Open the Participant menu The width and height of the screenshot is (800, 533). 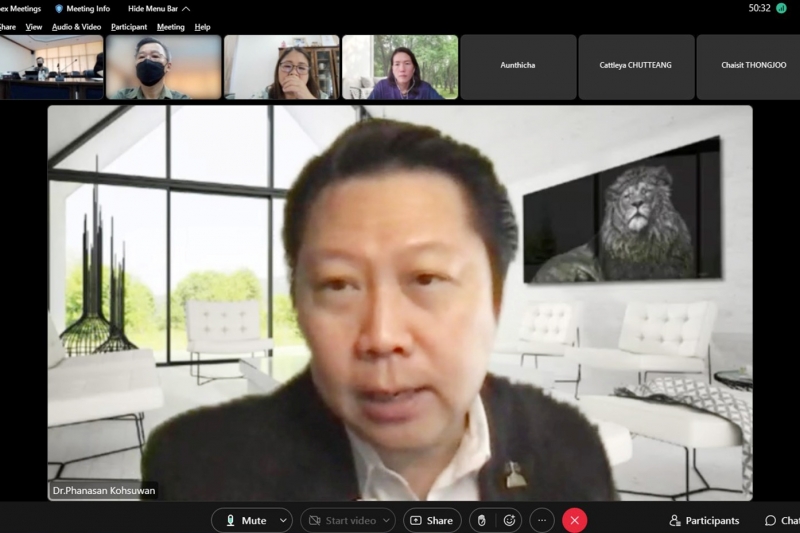click(129, 27)
